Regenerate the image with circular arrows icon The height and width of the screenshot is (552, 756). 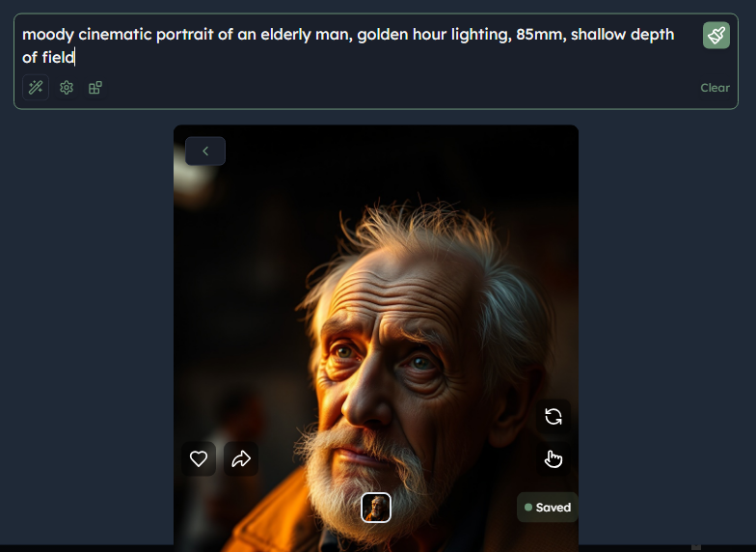553,417
